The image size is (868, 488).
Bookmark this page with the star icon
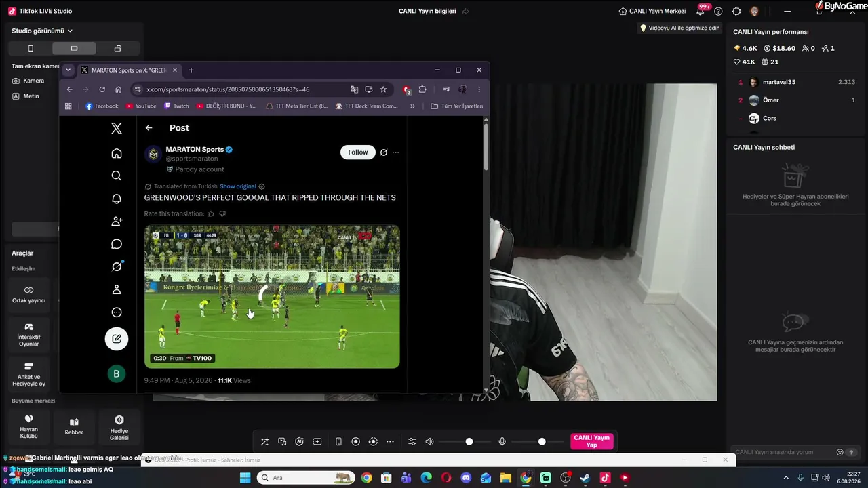tap(383, 89)
